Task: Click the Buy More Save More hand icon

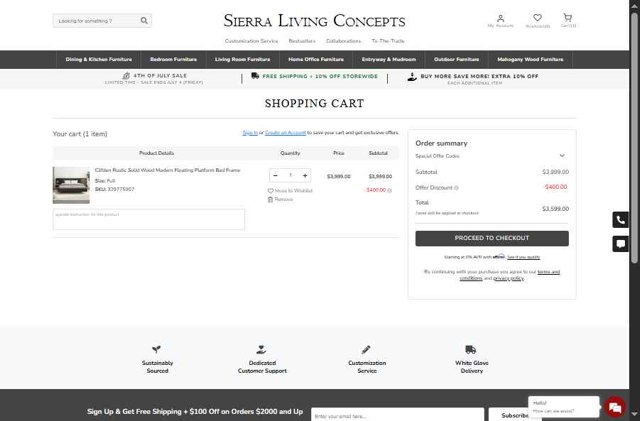Action: [412, 76]
